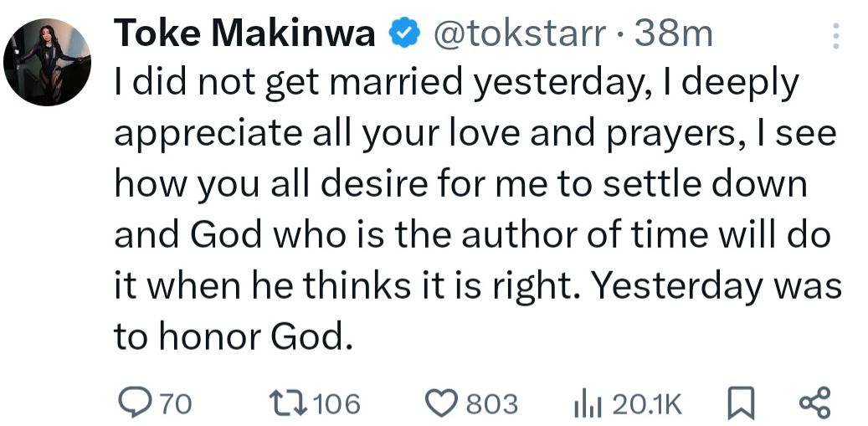Click the 20.1K views count
This screenshot has height=426, width=868.
pyautogui.click(x=647, y=405)
